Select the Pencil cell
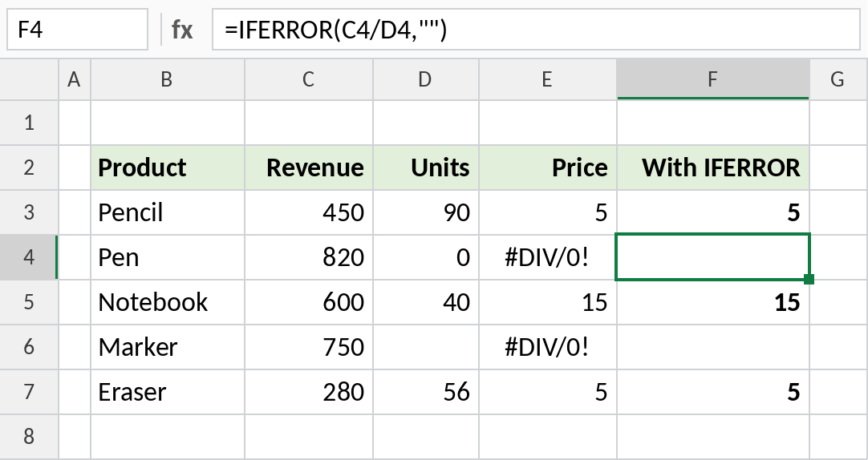This screenshot has width=868, height=460. (167, 212)
